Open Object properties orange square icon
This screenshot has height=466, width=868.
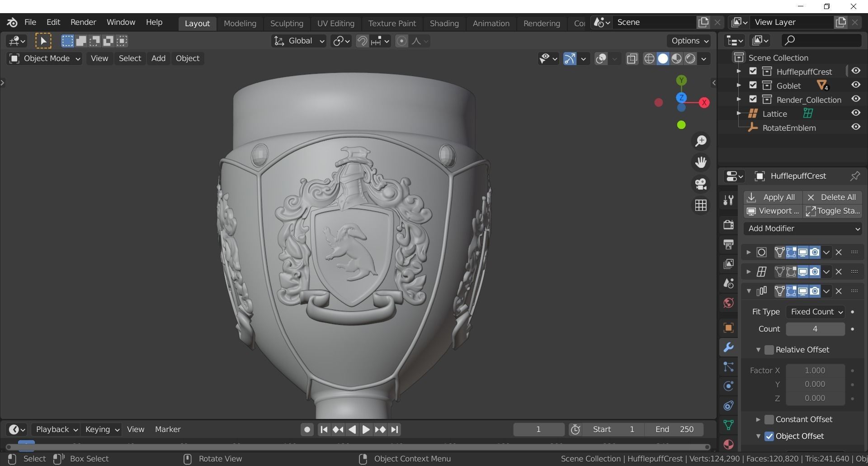[728, 328]
